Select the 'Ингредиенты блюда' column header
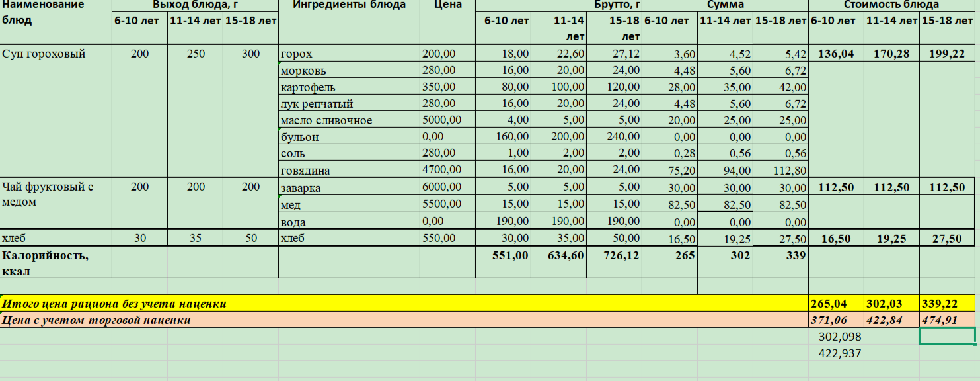Viewport: 980px width, 381px height. (349, 5)
